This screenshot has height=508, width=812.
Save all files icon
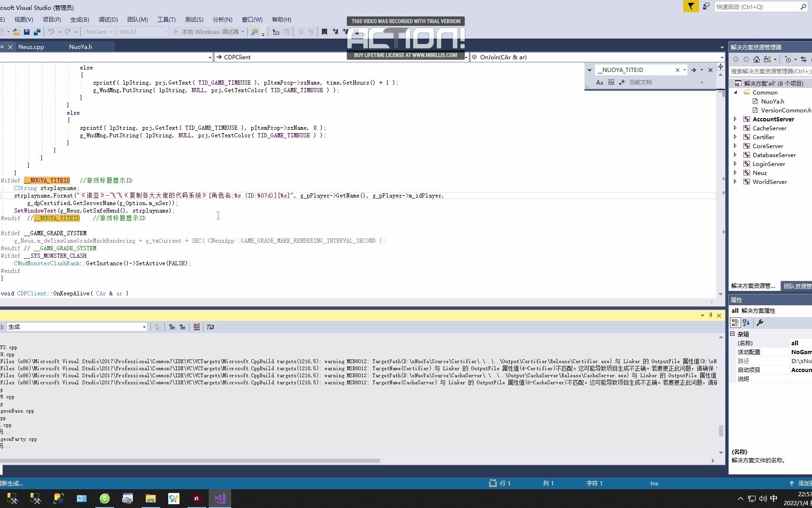click(x=37, y=32)
